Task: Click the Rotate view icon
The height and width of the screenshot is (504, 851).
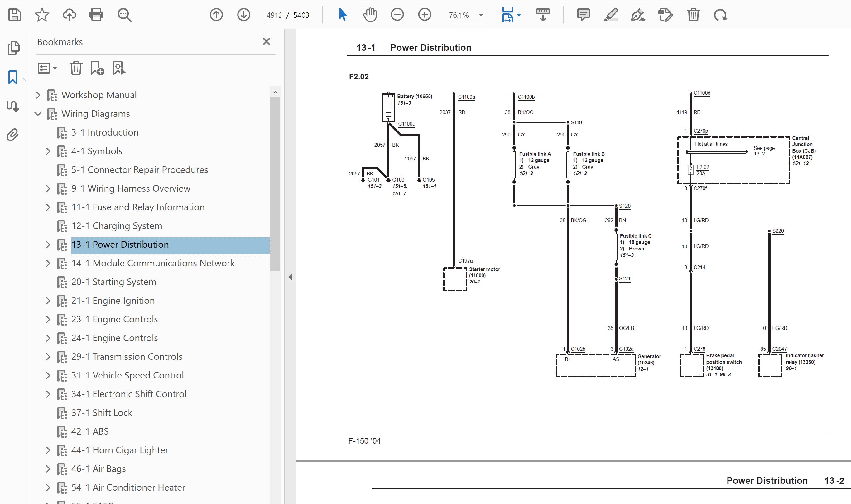Action: click(x=720, y=15)
